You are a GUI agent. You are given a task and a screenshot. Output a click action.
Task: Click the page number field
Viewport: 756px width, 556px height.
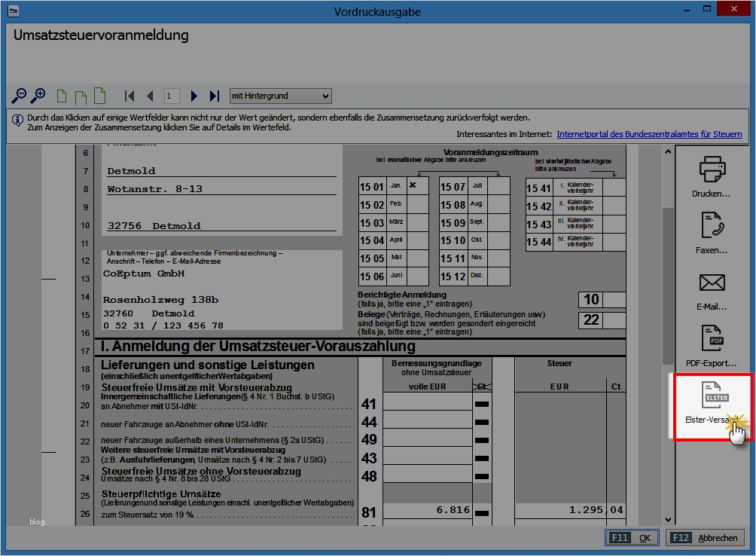(x=172, y=96)
